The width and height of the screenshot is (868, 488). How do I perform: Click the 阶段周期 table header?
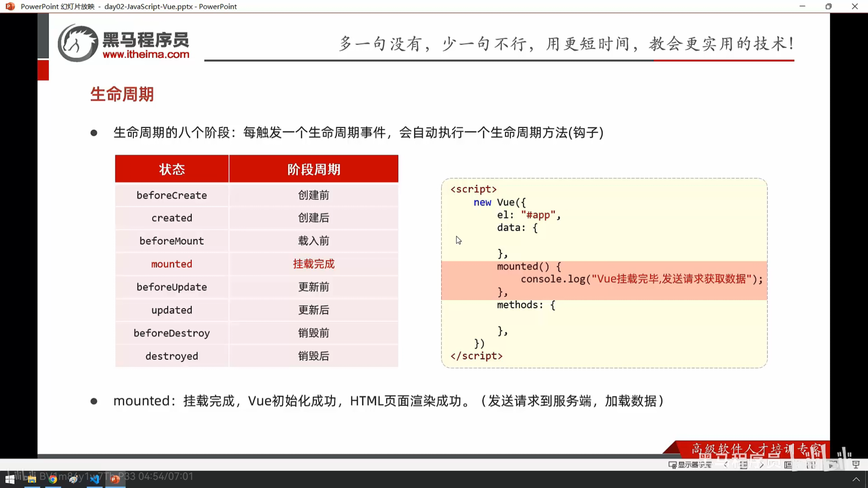(x=314, y=169)
